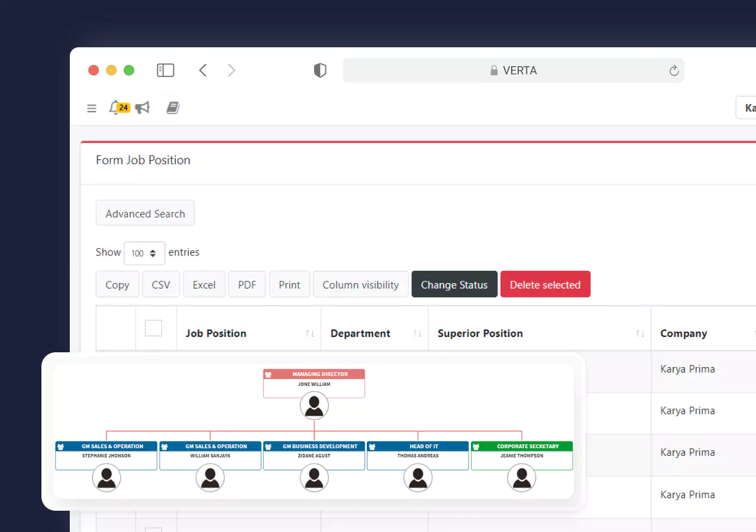The height and width of the screenshot is (532, 756).
Task: Click the Advanced Search button
Action: [x=145, y=213]
